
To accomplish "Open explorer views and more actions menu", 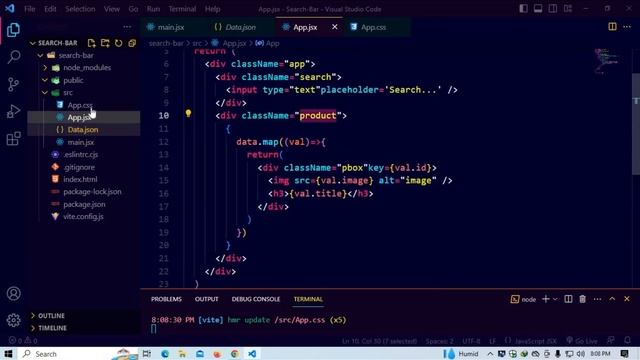I will 127,27.
